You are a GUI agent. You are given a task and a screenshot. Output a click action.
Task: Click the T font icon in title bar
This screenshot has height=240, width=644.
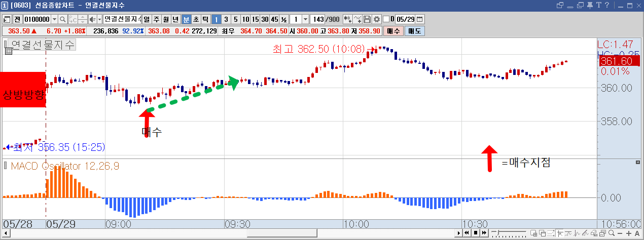599,5
